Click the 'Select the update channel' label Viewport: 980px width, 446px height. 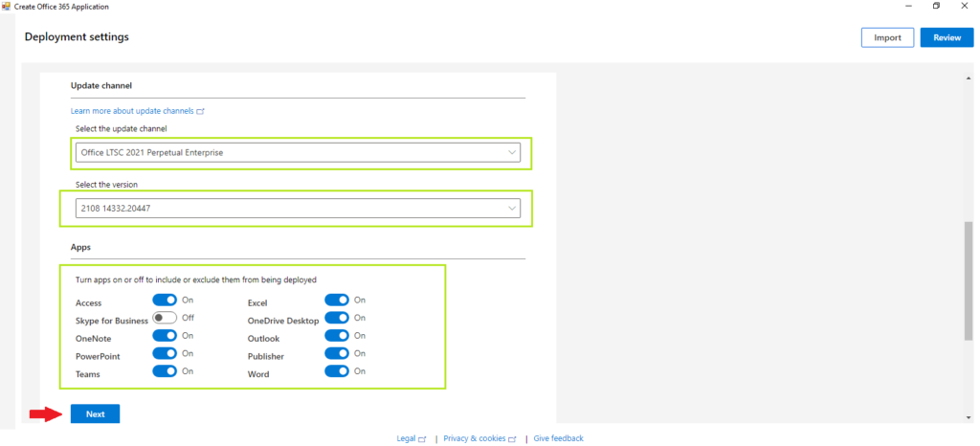[x=122, y=128]
